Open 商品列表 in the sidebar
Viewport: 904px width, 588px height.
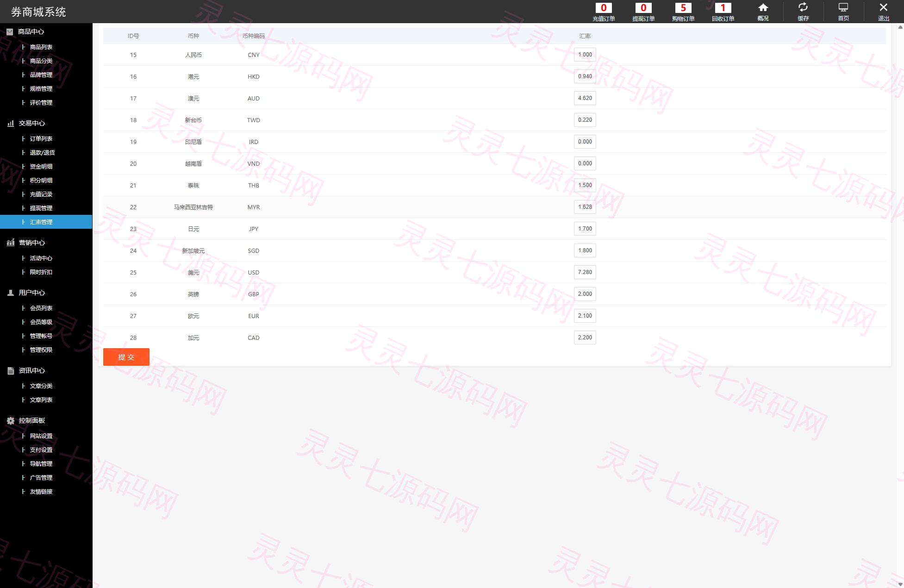click(41, 47)
